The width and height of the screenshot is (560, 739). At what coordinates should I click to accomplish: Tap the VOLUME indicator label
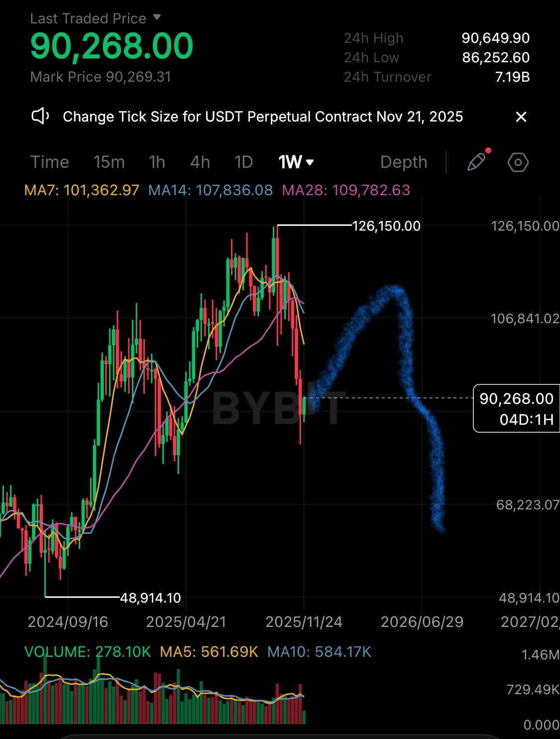pyautogui.click(x=88, y=652)
